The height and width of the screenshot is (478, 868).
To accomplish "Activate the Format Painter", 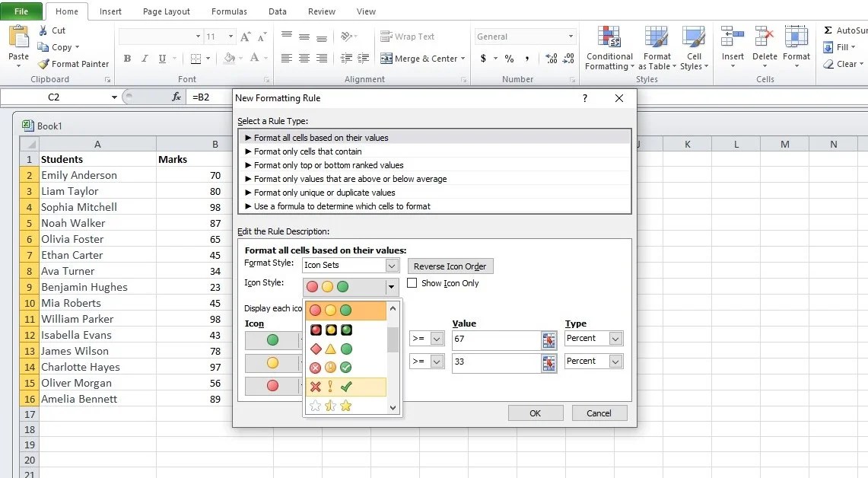I will click(73, 64).
